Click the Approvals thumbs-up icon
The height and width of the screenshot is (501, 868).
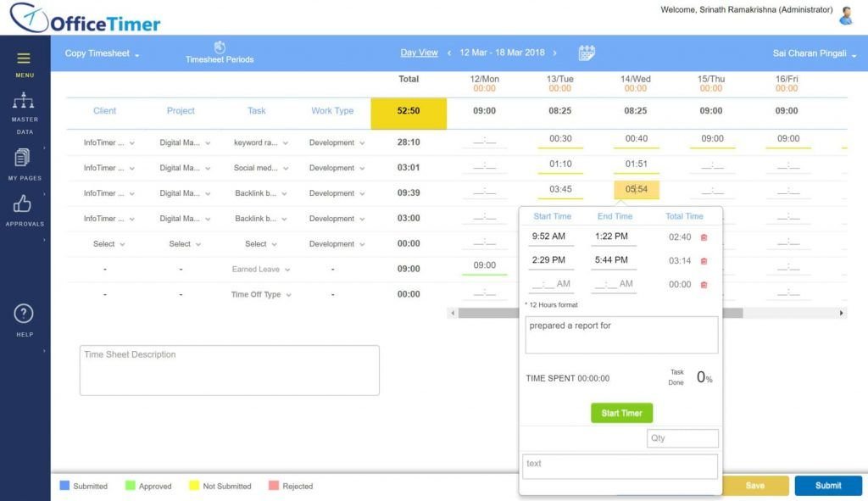[x=24, y=205]
